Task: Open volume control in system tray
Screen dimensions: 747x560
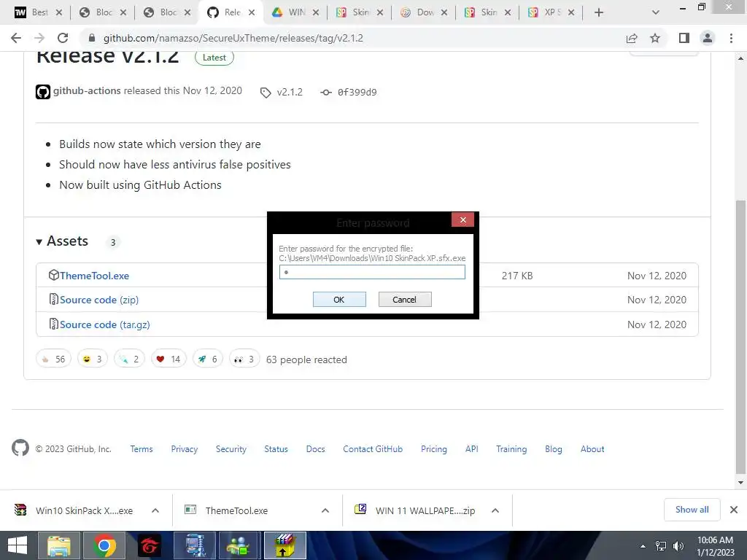Action: [678, 546]
